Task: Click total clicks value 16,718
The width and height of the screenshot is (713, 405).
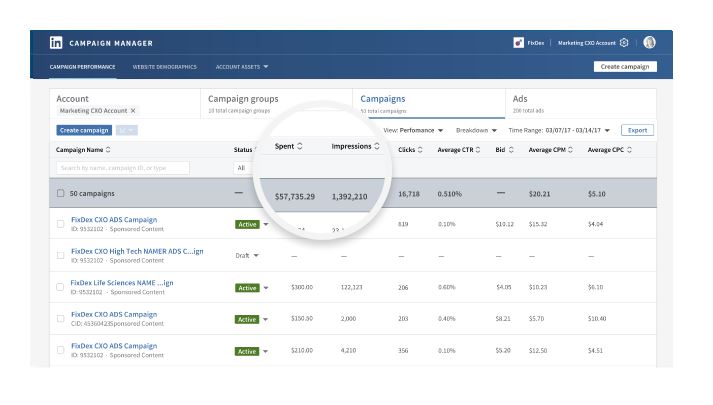Action: (x=409, y=194)
